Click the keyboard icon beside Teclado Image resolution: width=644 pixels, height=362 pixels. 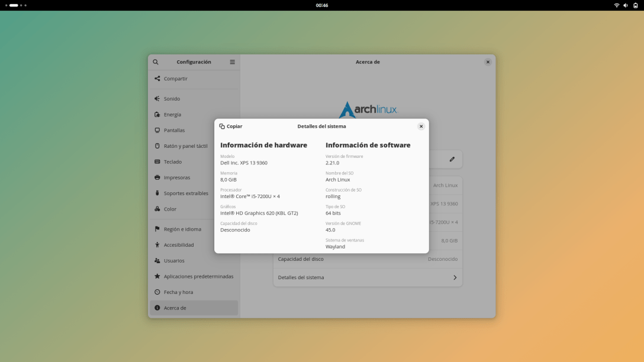click(x=157, y=161)
